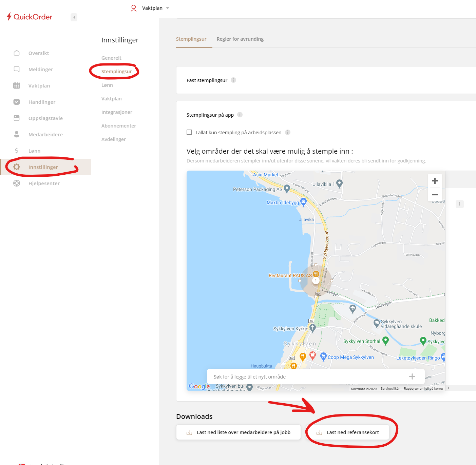Viewport: 476px width, 465px height.
Task: Click plus to add new area
Action: click(x=412, y=376)
